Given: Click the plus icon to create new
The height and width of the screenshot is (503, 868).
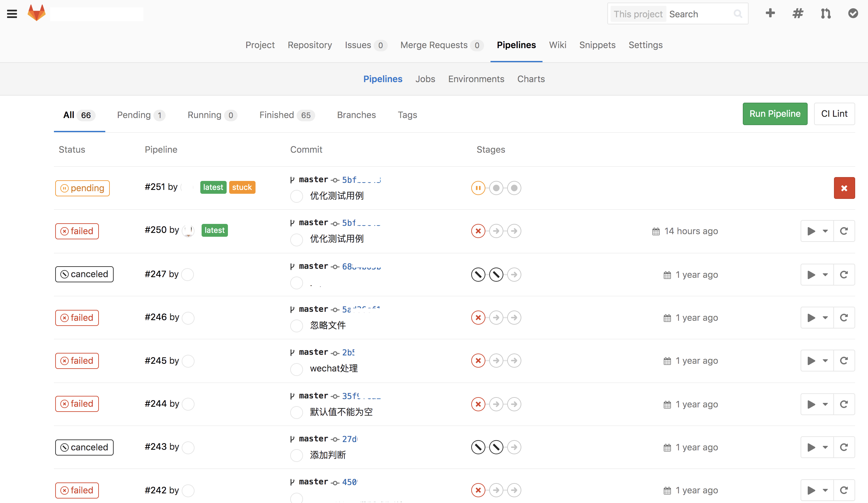Looking at the screenshot, I should click(770, 13).
